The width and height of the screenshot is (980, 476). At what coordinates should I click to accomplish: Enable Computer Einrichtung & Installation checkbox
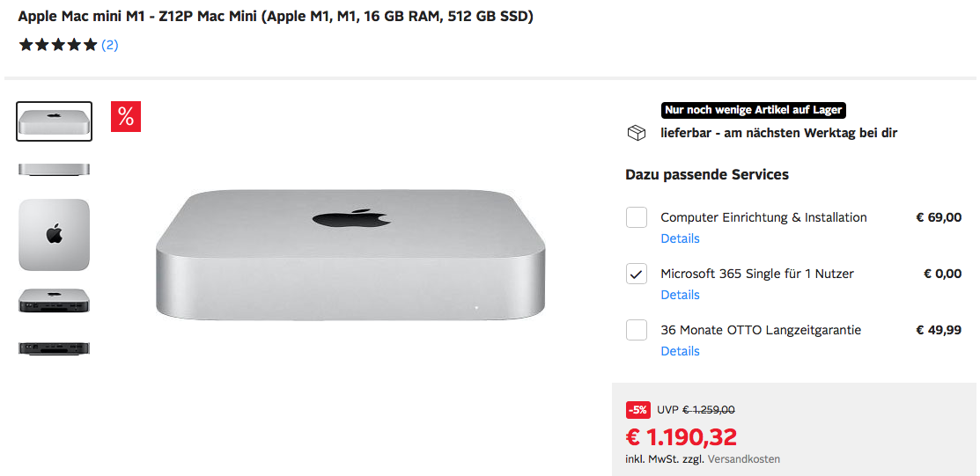click(637, 217)
